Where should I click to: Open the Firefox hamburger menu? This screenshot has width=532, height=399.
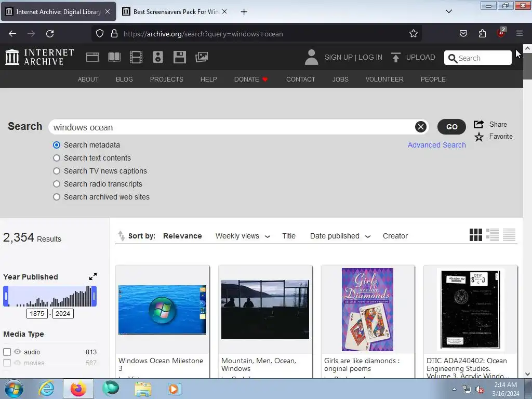pyautogui.click(x=520, y=33)
